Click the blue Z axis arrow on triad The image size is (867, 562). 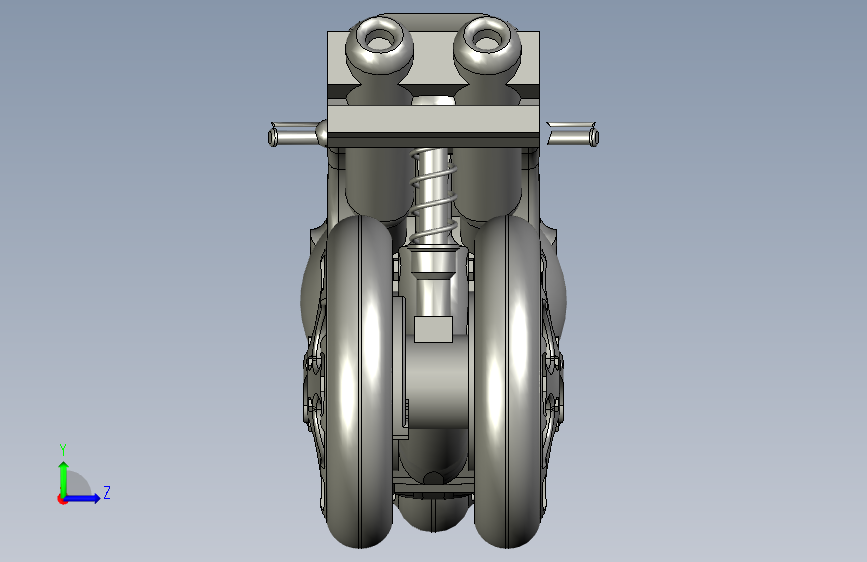83,498
